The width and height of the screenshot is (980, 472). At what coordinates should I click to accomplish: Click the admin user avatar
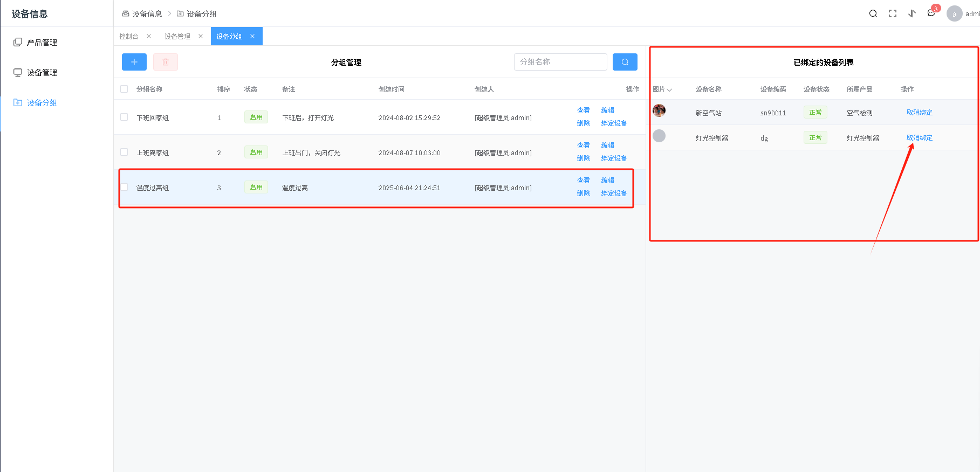pyautogui.click(x=954, y=14)
